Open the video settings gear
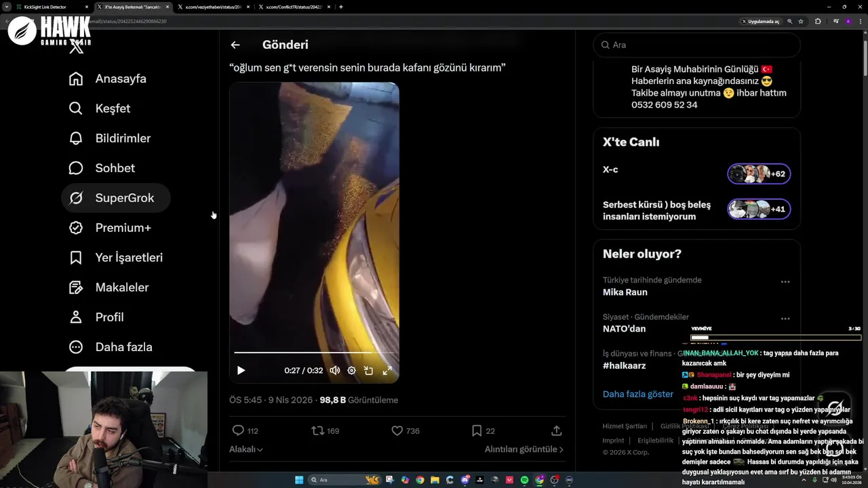 pyautogui.click(x=351, y=370)
